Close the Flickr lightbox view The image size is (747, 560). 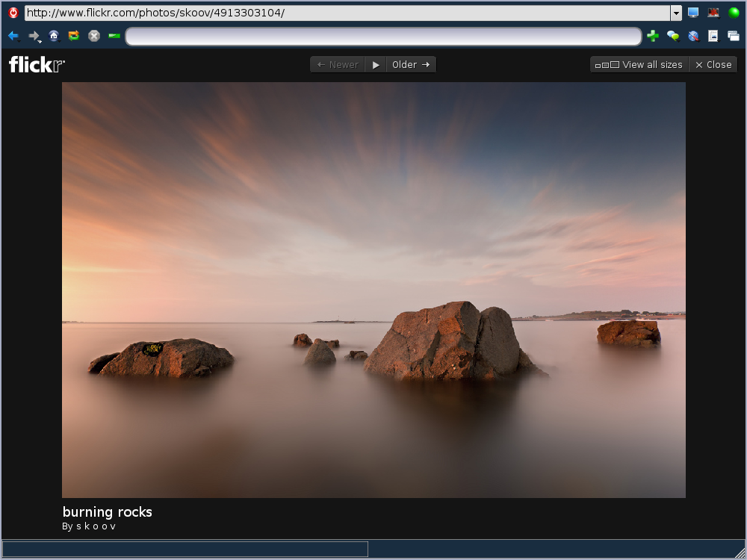(x=713, y=65)
